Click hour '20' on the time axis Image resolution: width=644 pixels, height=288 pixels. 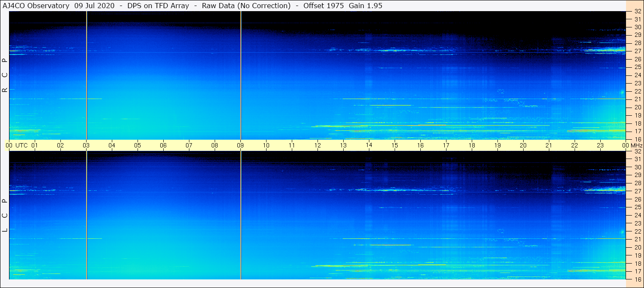[523, 145]
